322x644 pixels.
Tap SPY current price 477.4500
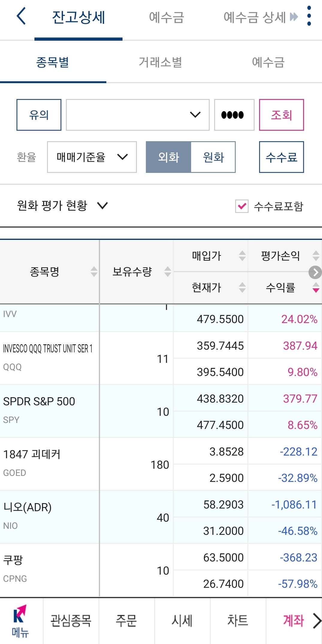tap(220, 425)
